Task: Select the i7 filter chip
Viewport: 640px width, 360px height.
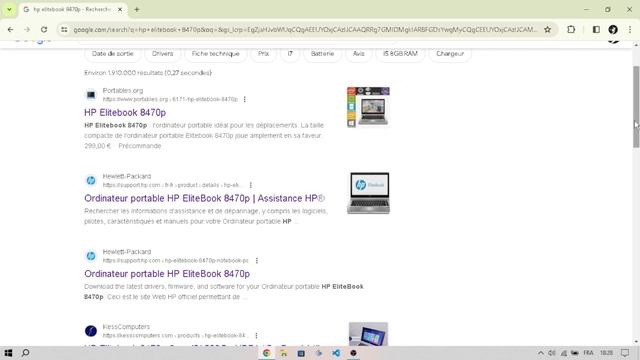Action: click(x=290, y=53)
